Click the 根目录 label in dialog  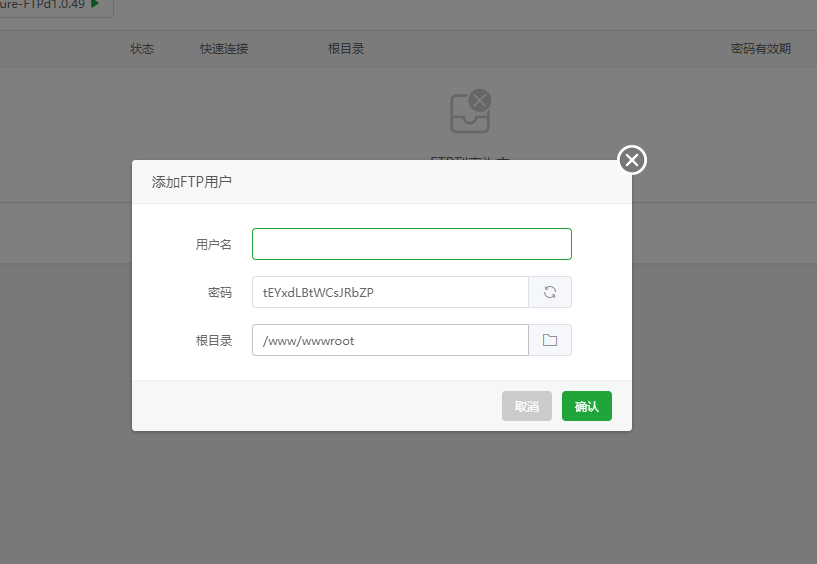pos(214,341)
